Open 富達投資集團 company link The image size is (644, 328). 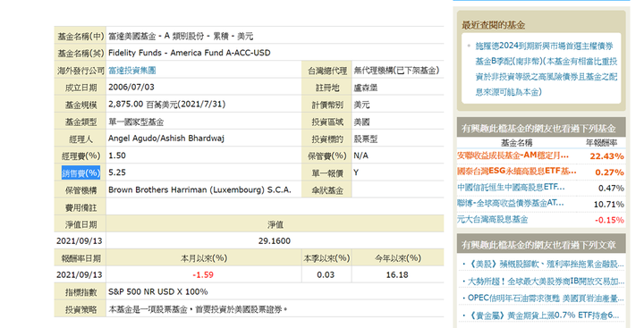click(x=131, y=71)
